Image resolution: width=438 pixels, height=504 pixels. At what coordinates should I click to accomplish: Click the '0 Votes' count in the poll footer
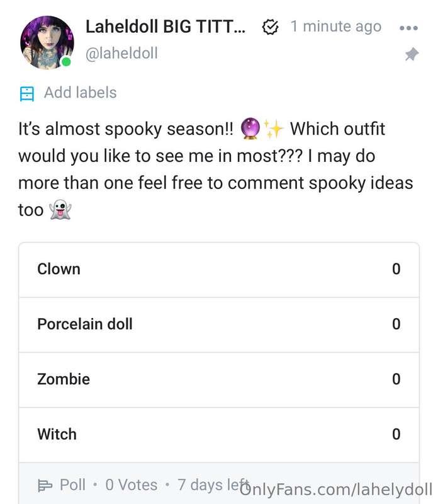131,484
